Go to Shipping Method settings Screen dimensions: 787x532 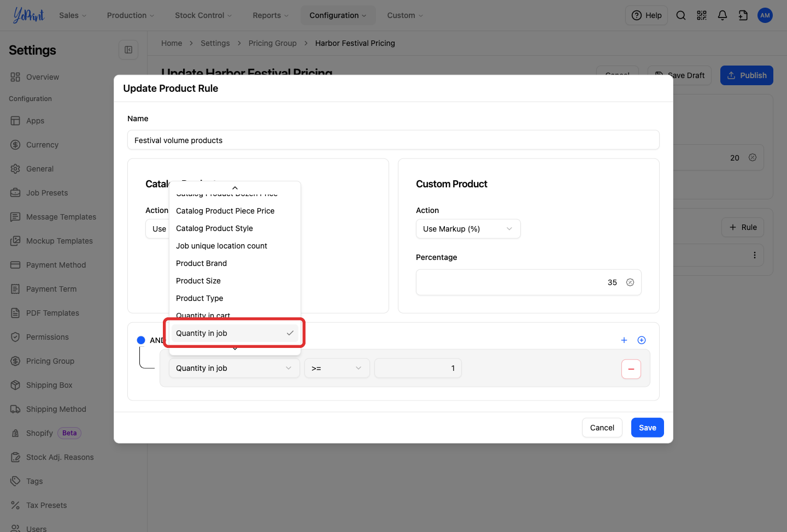click(56, 409)
